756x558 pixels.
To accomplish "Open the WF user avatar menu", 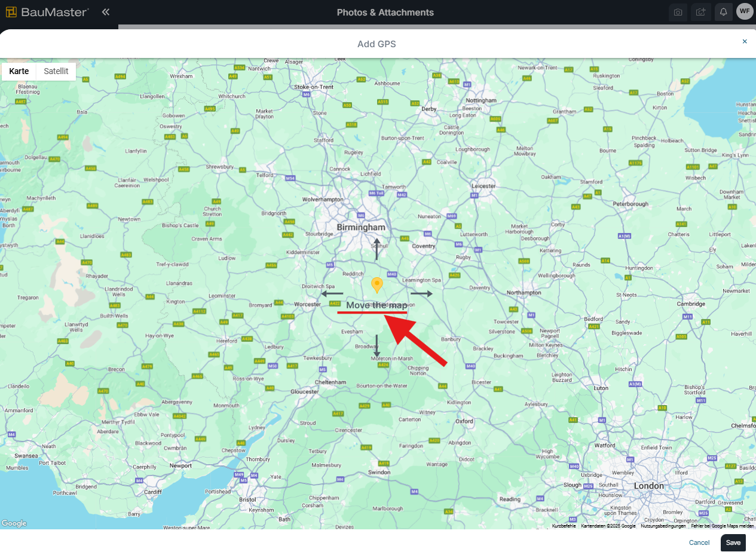I will (x=745, y=11).
